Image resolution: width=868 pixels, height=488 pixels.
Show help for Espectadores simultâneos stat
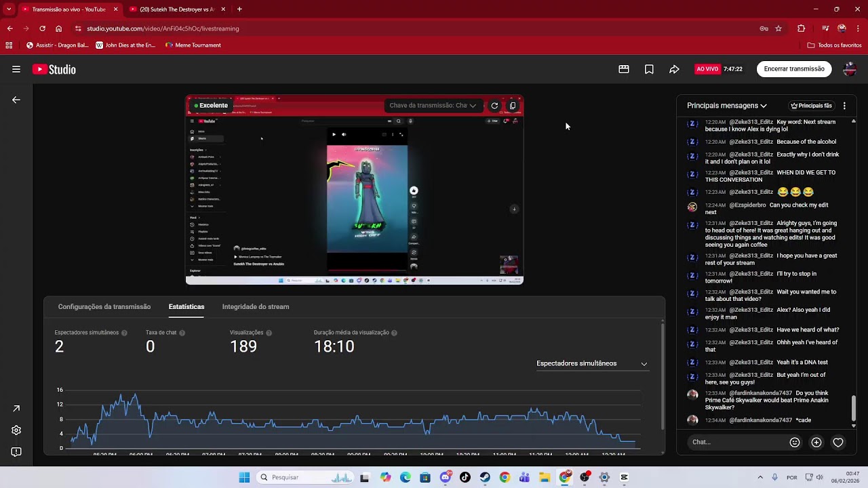click(124, 333)
